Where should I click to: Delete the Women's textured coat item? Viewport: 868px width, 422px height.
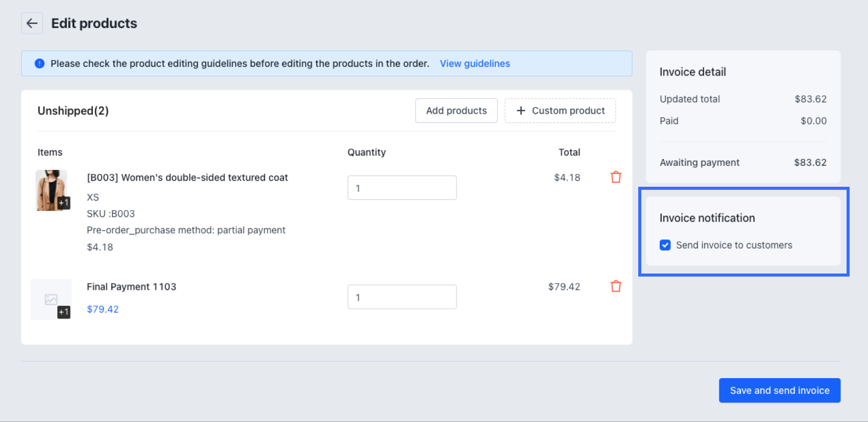[616, 177]
